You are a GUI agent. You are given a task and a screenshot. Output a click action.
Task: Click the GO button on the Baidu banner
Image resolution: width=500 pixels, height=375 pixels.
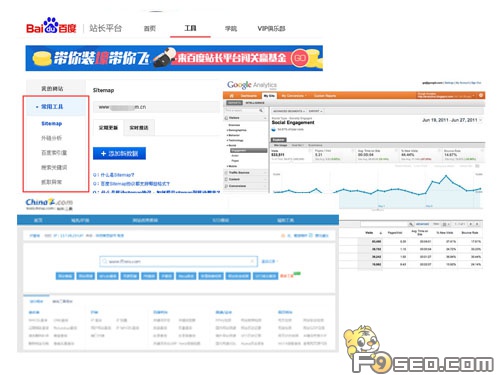click(x=300, y=58)
